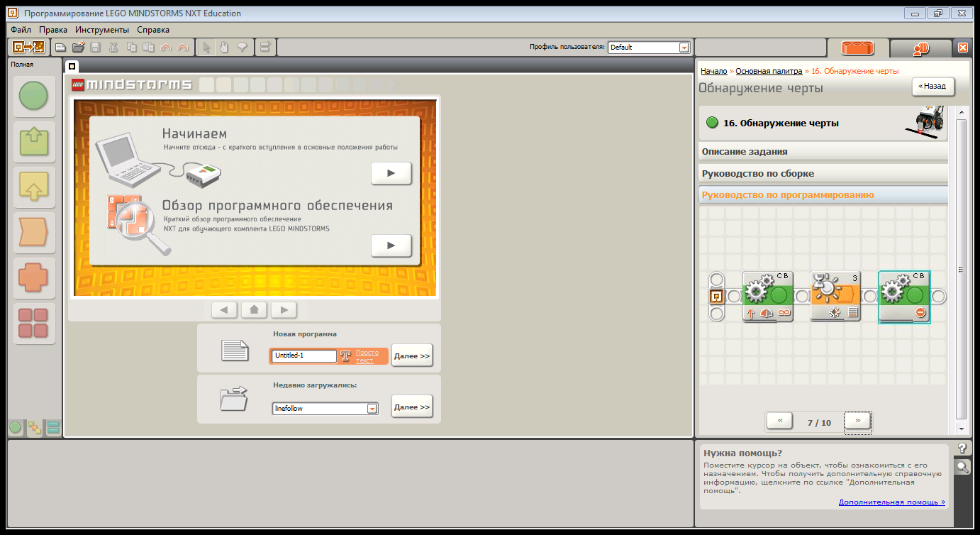Cut selection using the scissors icon

[x=113, y=48]
